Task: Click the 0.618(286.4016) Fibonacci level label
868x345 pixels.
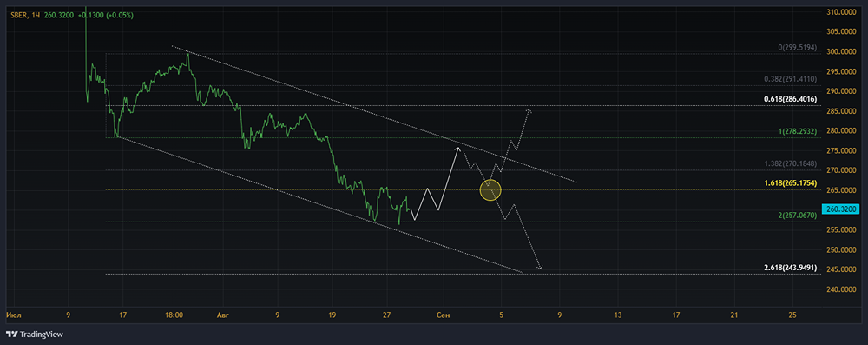Action: click(x=791, y=99)
